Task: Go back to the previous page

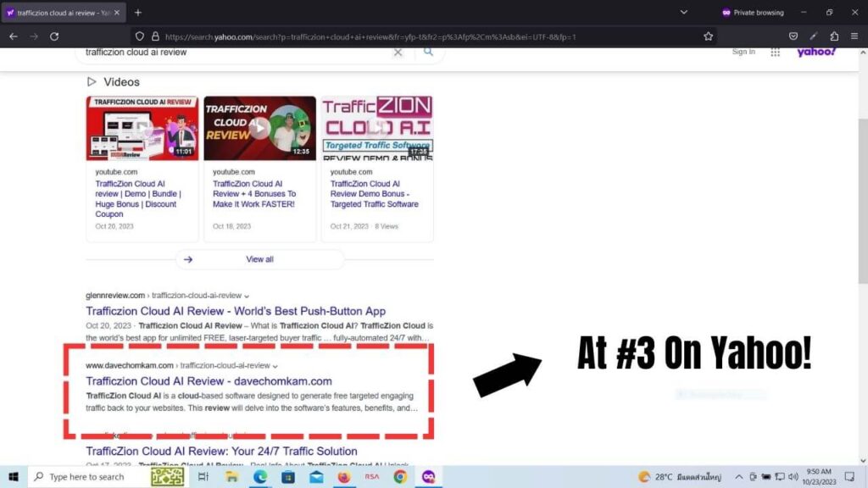Action: 14,36
